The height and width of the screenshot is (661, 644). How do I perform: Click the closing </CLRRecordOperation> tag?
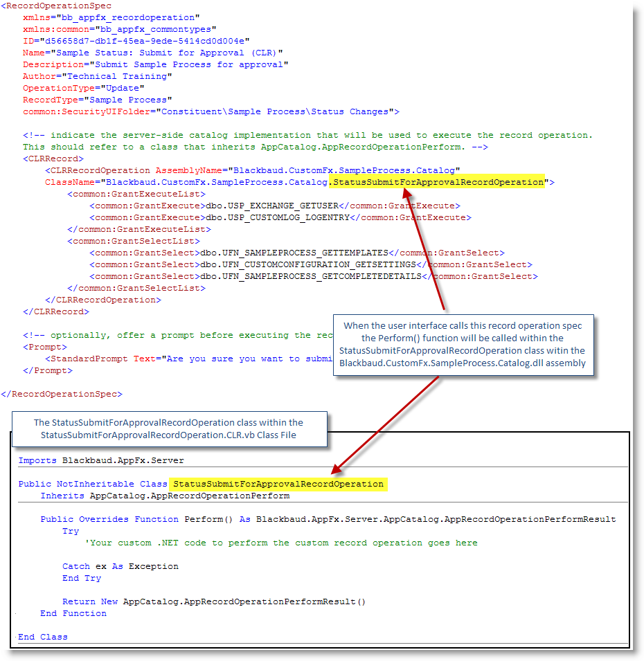pyautogui.click(x=103, y=300)
